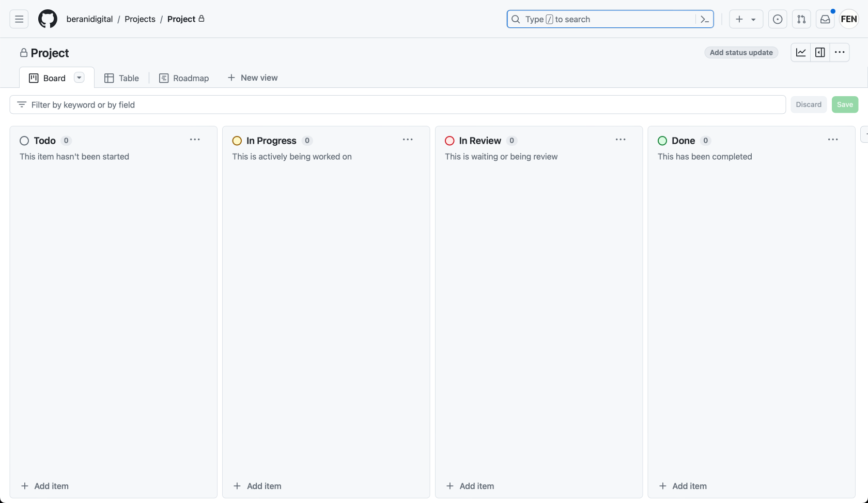The image size is (868, 503).
Task: Add item to the Done column
Action: (683, 486)
